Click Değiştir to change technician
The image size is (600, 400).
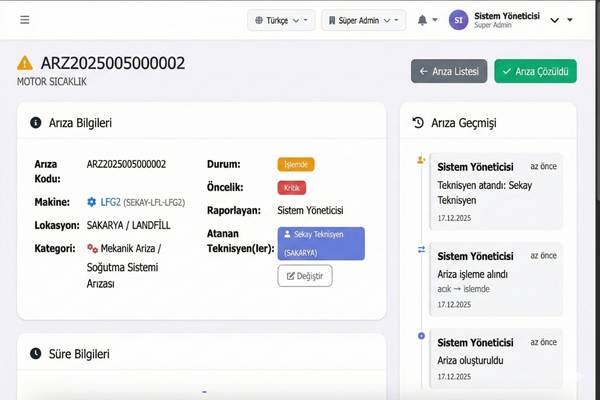(x=305, y=275)
